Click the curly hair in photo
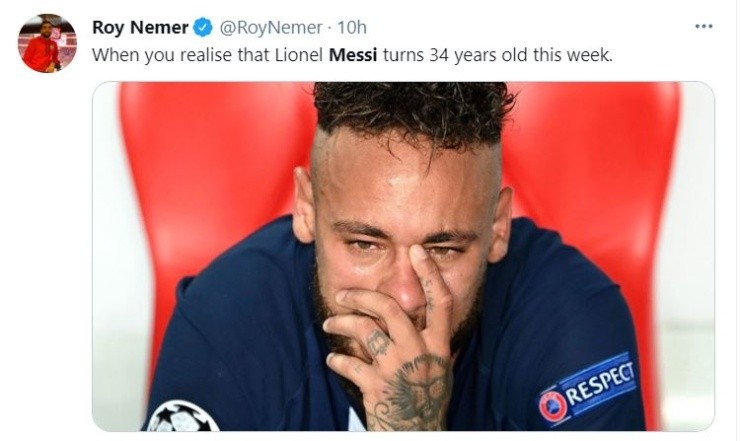The width and height of the screenshot is (740, 441). [413, 113]
